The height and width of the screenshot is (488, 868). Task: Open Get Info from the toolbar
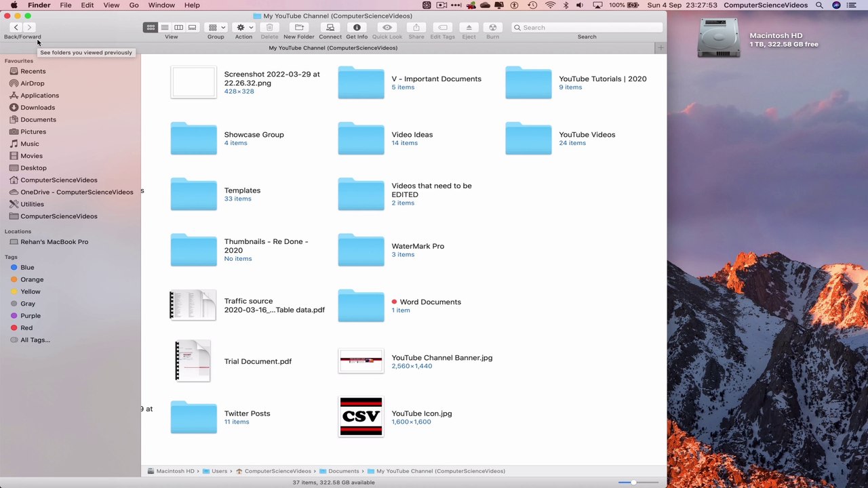357,27
